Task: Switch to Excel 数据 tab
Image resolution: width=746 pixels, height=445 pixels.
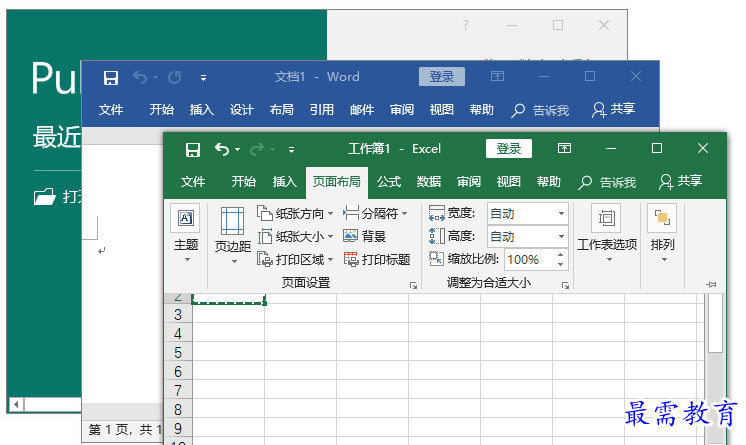Action: point(429,182)
